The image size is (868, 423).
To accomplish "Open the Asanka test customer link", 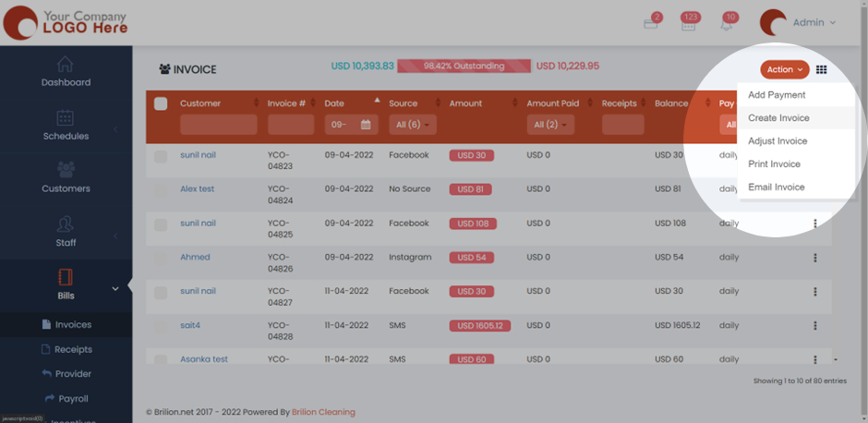I will tap(203, 359).
